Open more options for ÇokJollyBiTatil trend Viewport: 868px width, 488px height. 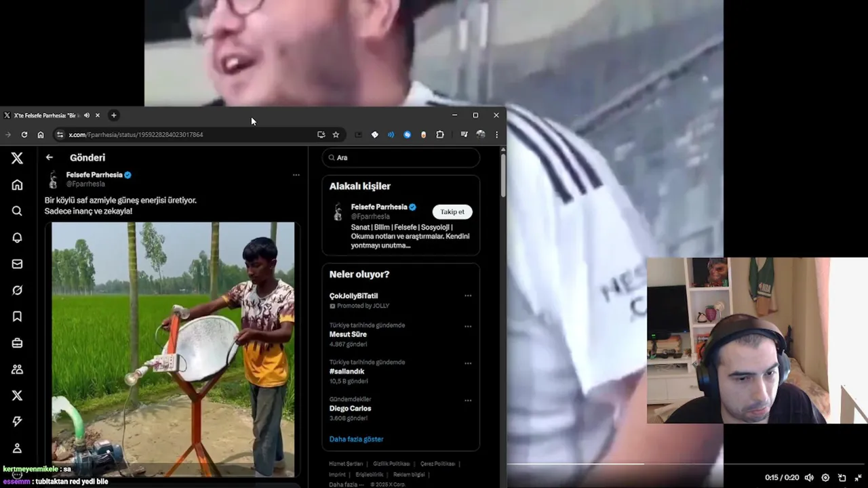click(x=468, y=296)
